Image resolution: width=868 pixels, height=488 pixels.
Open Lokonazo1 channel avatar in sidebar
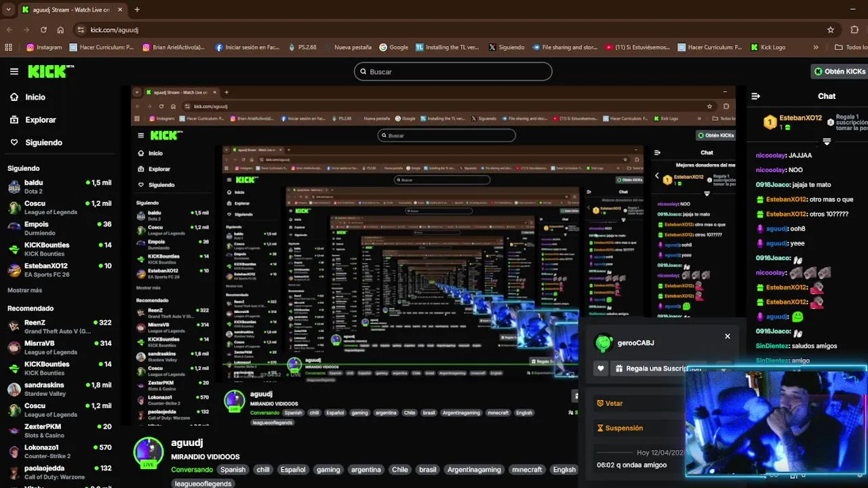[x=14, y=451]
